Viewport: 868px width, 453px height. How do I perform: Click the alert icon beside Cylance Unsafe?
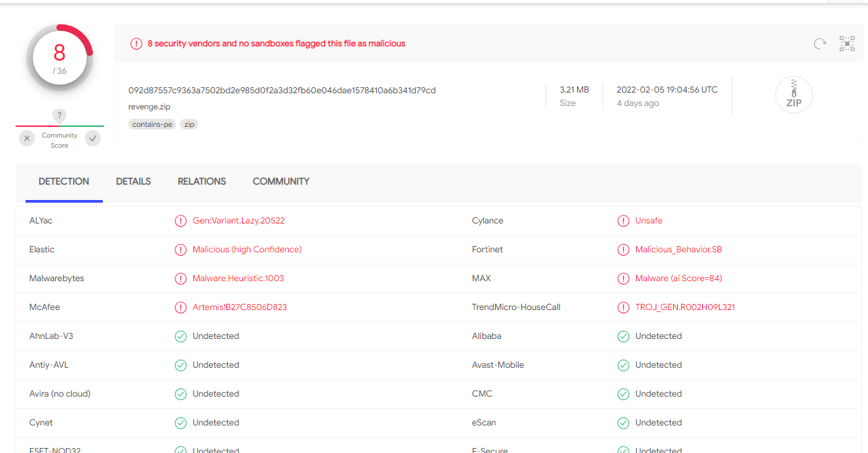click(623, 221)
